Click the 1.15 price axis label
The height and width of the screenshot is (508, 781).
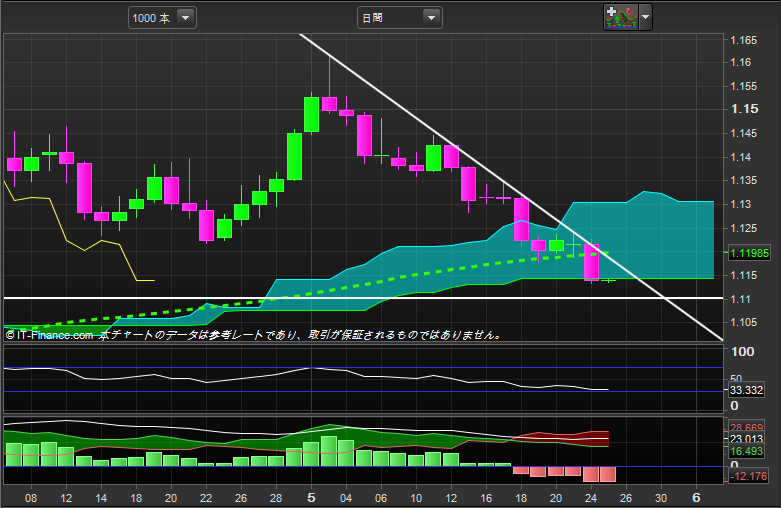[x=744, y=109]
